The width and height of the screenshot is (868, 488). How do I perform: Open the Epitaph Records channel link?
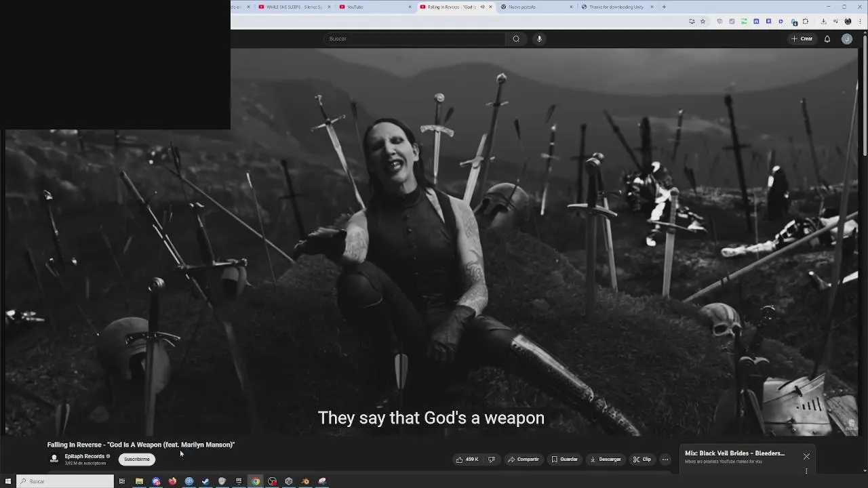pyautogui.click(x=84, y=456)
